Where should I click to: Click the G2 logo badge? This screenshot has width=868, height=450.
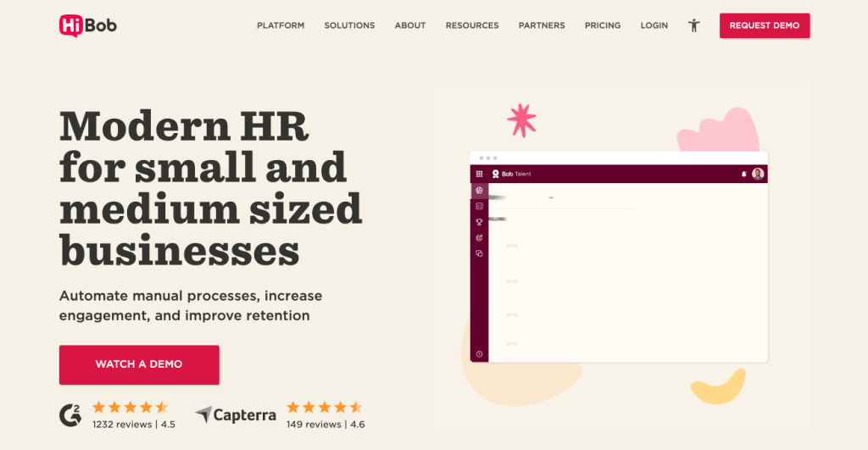(x=70, y=415)
